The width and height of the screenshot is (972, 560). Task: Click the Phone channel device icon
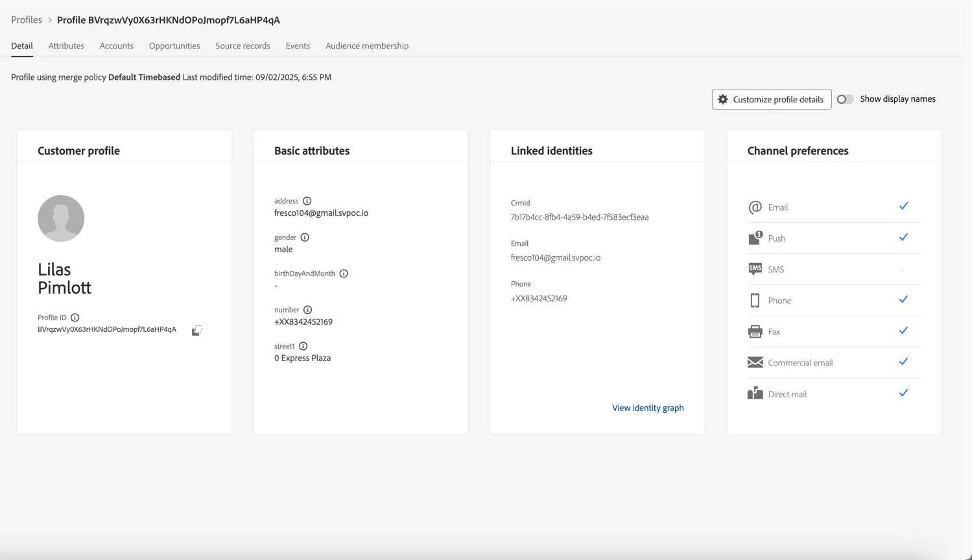pyautogui.click(x=755, y=300)
